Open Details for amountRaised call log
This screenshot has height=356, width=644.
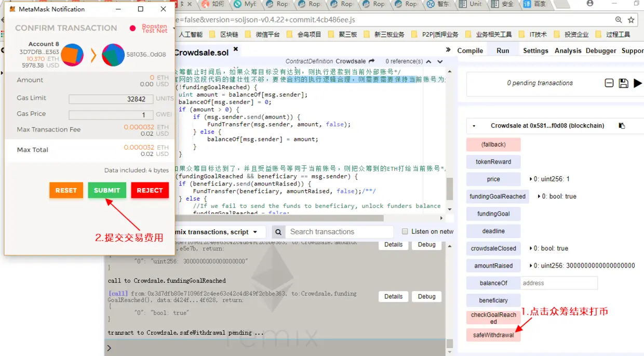click(x=393, y=244)
